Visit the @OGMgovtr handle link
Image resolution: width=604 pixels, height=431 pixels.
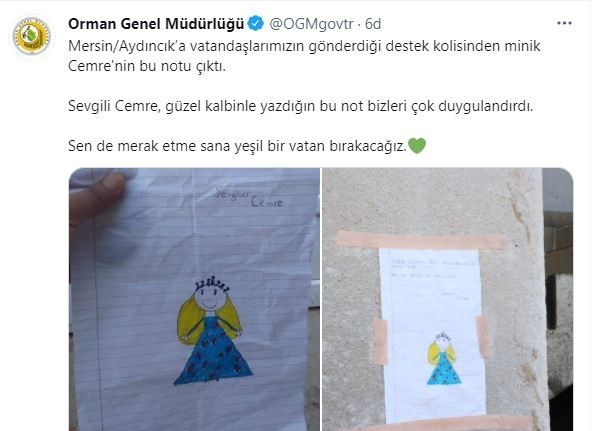click(311, 24)
